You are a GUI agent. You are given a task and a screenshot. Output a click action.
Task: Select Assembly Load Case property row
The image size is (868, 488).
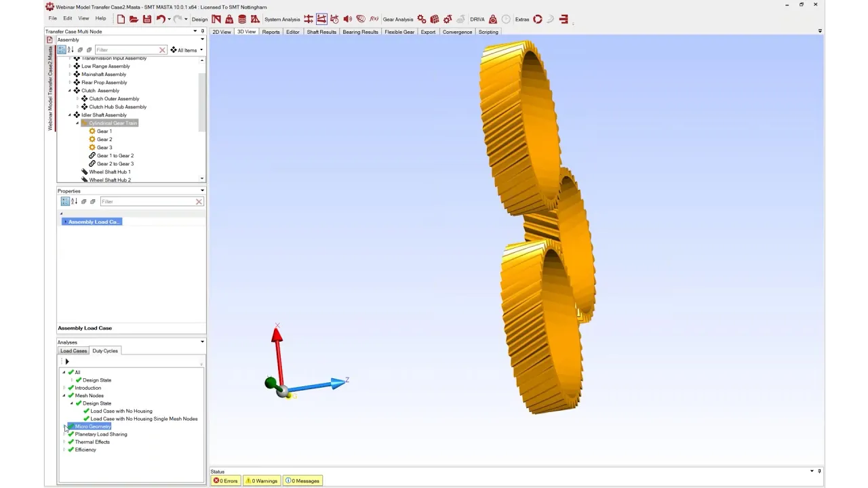point(92,222)
